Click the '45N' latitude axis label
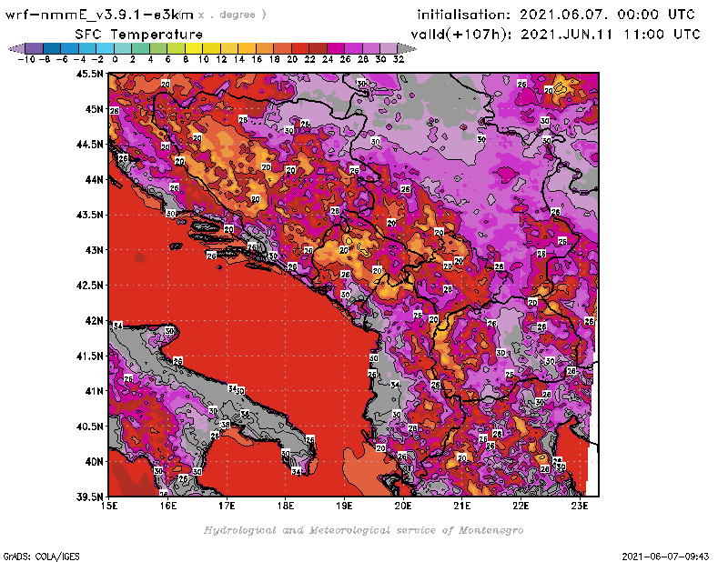Image resolution: width=728 pixels, height=562 pixels. click(95, 109)
